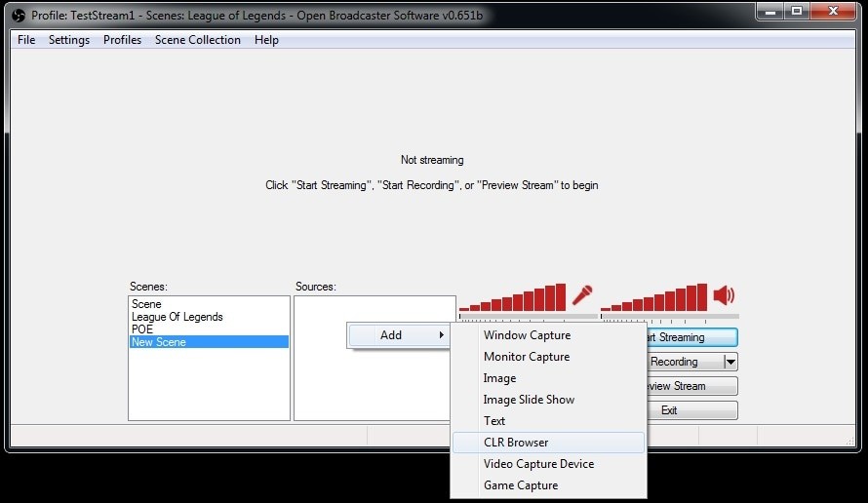
Task: Mute the desktop speaker icon
Action: [724, 295]
